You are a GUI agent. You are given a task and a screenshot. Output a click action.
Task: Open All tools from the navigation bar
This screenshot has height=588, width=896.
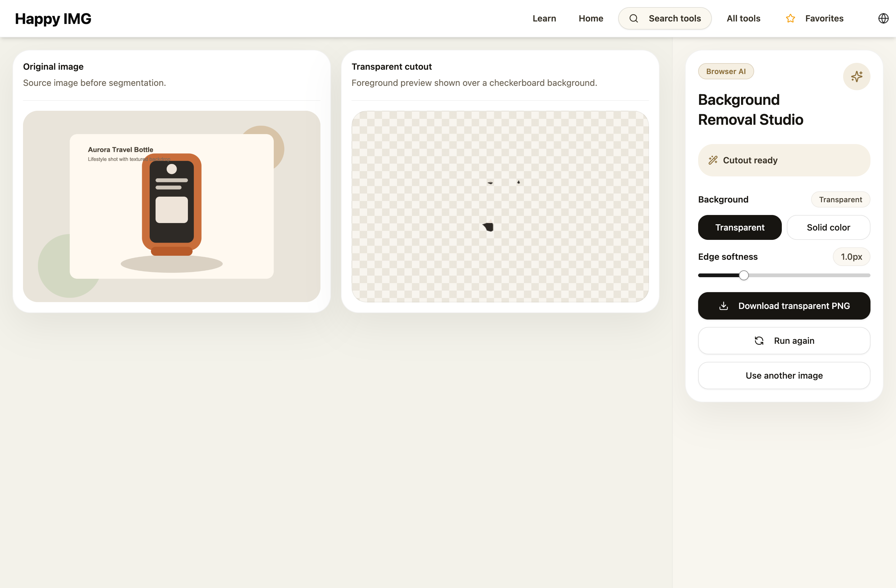pyautogui.click(x=743, y=18)
